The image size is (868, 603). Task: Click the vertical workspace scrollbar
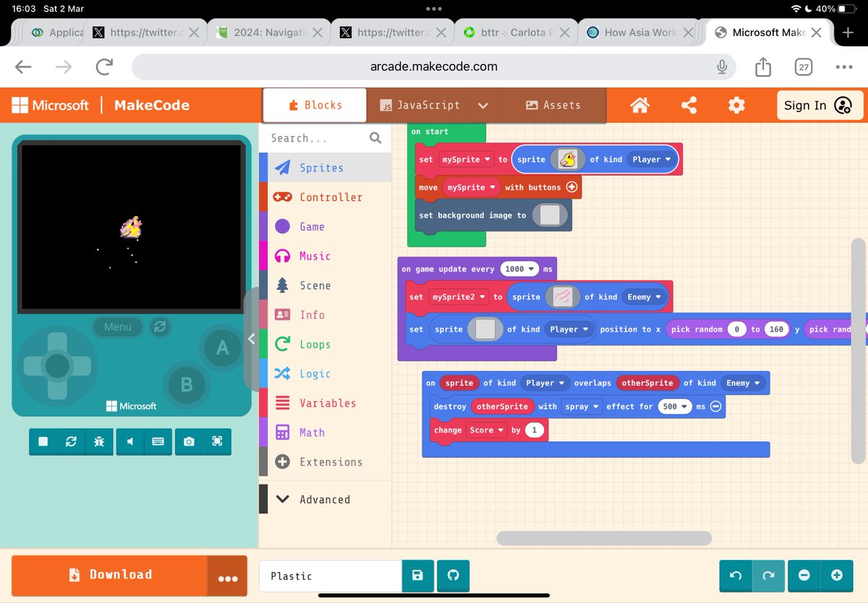point(859,350)
